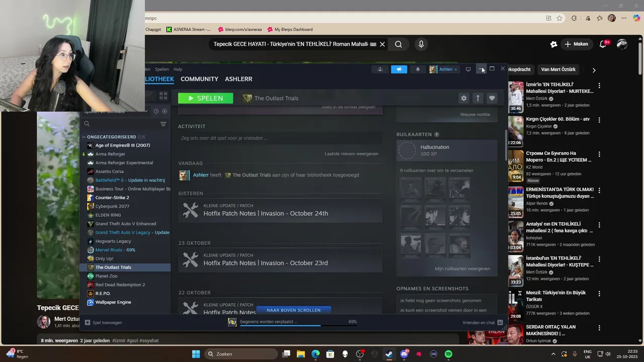Select the Van Mert Öztürk chip on YouTube
Image resolution: width=644 pixels, height=362 pixels.
point(558,69)
